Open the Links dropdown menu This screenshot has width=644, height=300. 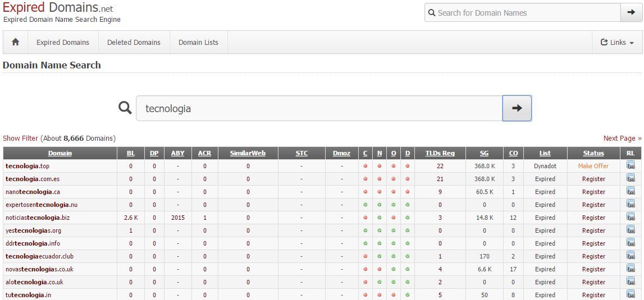click(617, 43)
